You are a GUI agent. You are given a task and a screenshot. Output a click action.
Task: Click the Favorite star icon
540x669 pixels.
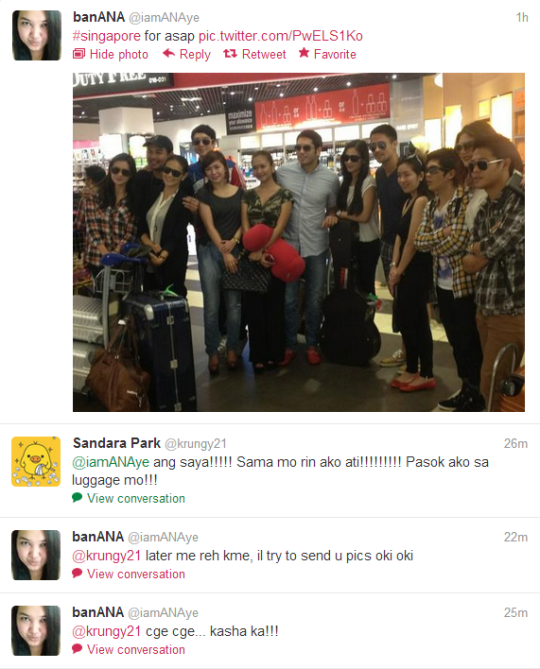304,53
